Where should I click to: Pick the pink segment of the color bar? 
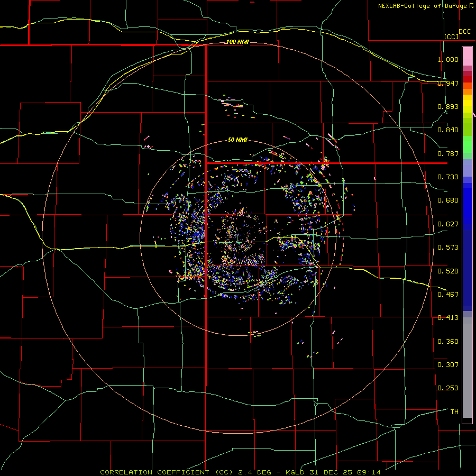tap(467, 57)
